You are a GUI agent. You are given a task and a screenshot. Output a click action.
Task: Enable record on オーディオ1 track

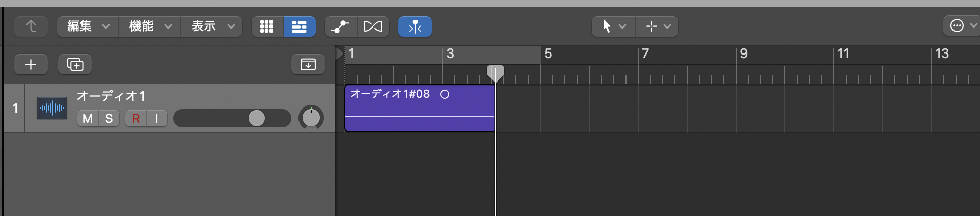coord(136,119)
